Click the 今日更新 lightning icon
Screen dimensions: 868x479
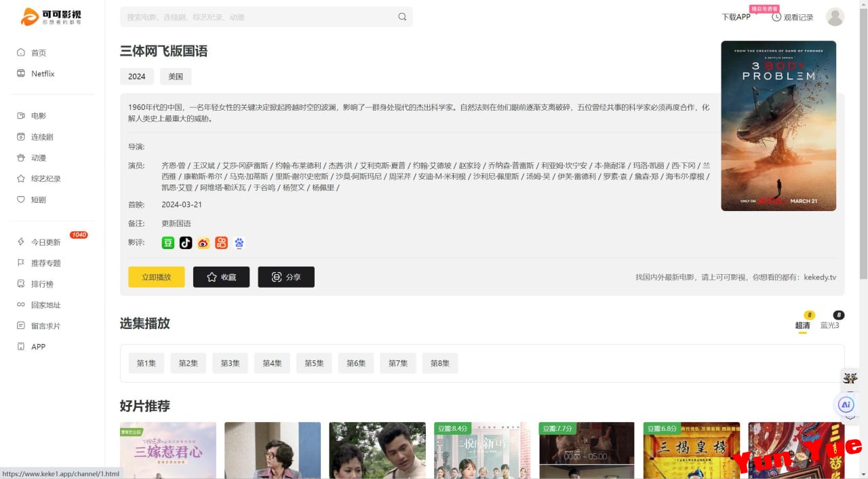coord(21,242)
